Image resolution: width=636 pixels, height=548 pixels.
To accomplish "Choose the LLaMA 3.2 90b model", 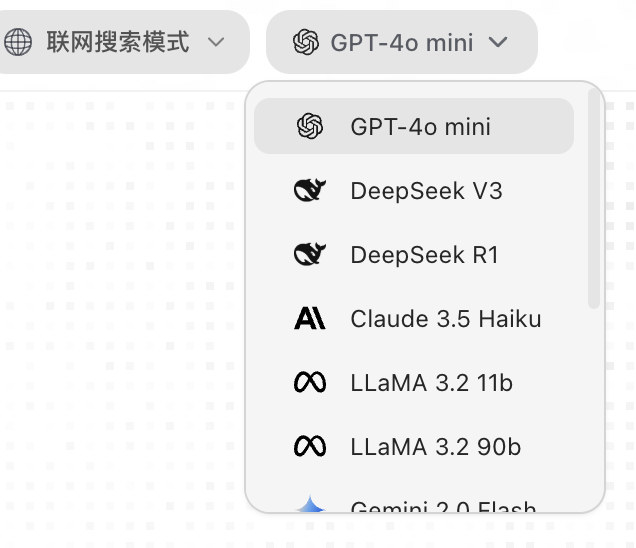I will 414,447.
